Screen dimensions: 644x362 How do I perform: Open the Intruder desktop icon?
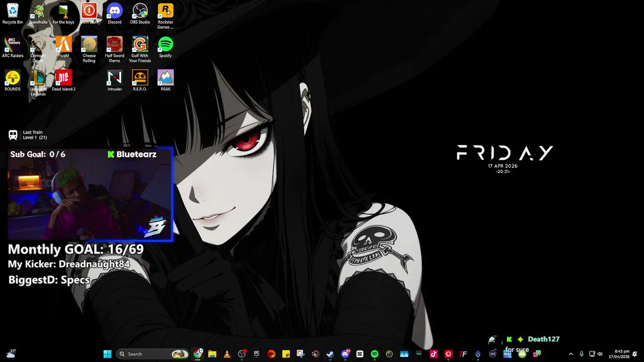point(114,80)
